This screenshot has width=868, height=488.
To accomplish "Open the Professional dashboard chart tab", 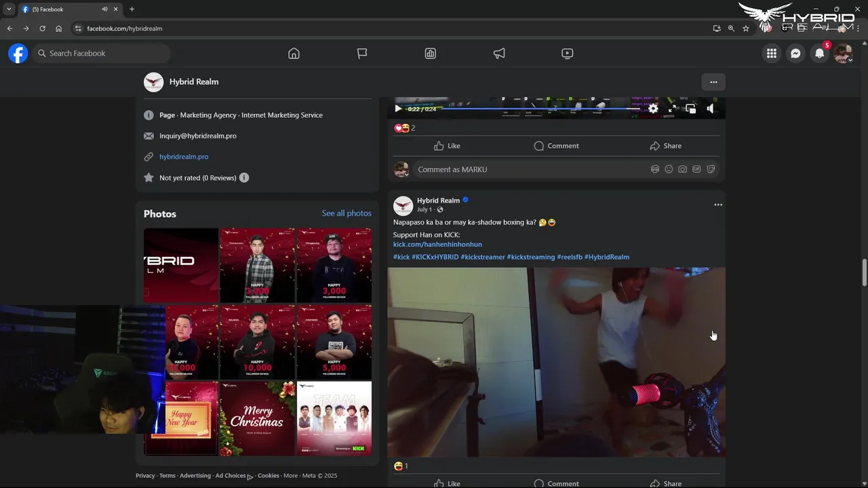I will (x=431, y=54).
